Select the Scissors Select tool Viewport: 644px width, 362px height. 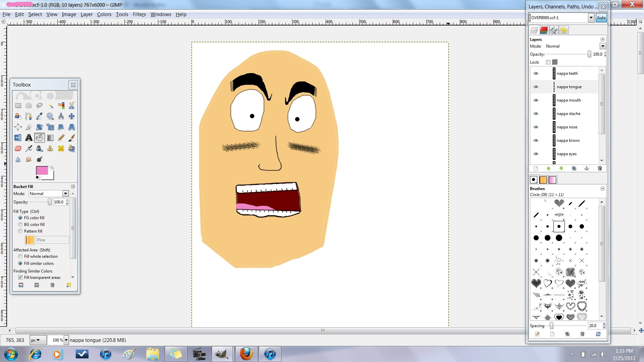point(72,106)
